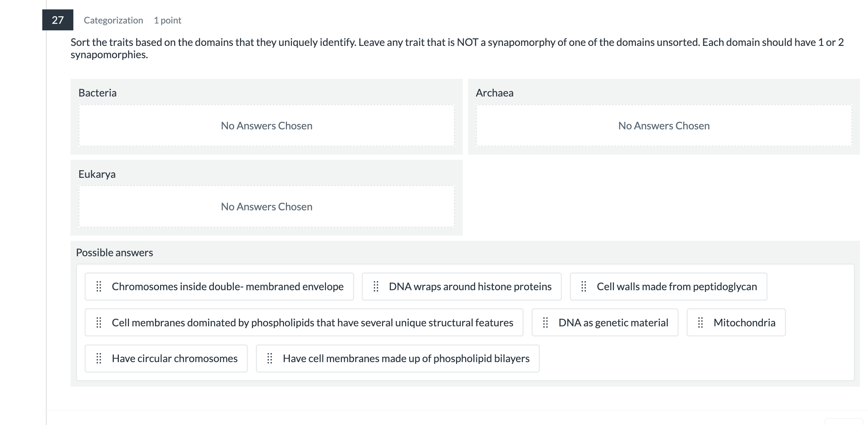This screenshot has width=868, height=425.
Task: Click Chromosomes inside double-membraned envelope text
Action: tap(227, 287)
